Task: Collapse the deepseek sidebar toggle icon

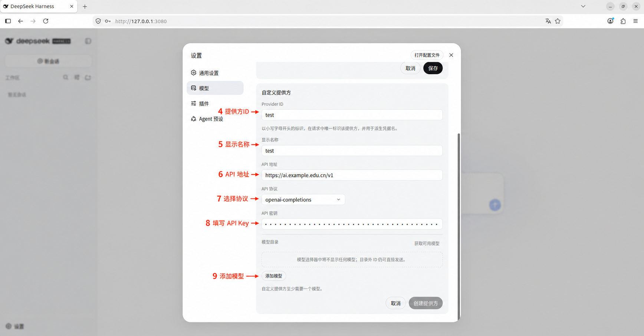Action: pos(88,41)
